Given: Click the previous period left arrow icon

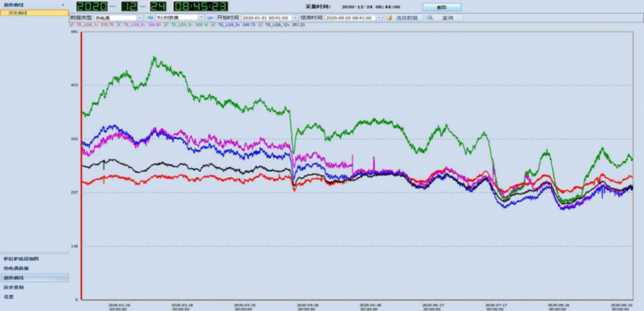Looking at the screenshot, I should [150, 18].
